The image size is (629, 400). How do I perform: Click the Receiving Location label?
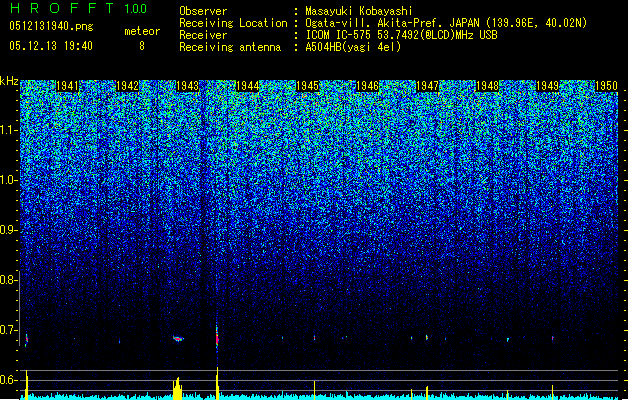point(233,23)
